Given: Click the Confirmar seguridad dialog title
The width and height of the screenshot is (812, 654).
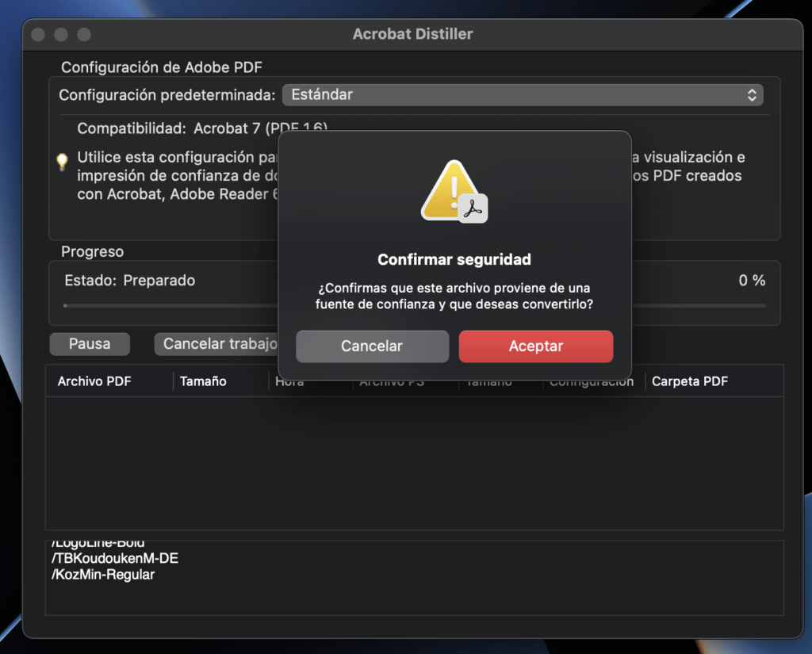Looking at the screenshot, I should [x=454, y=259].
